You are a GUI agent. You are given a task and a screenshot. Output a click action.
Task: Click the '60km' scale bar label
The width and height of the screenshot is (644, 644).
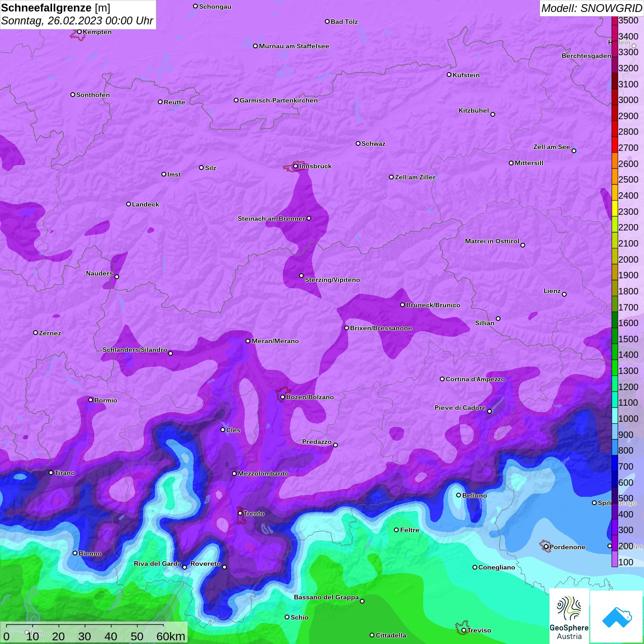click(x=171, y=636)
